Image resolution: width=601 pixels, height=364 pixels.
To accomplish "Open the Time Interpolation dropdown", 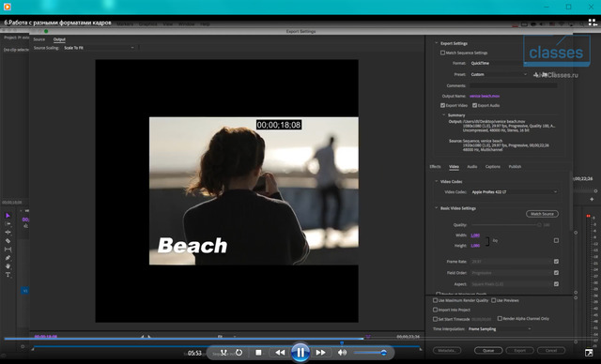I will (500, 328).
